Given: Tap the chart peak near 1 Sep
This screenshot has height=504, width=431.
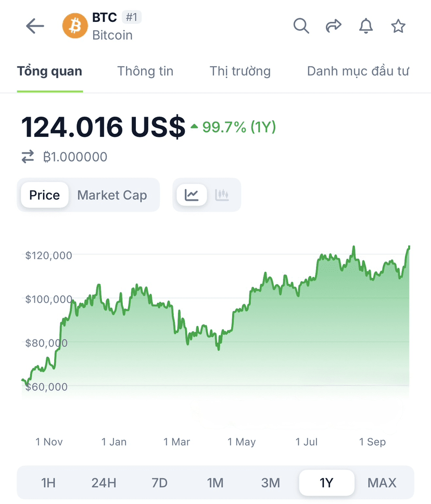Looking at the screenshot, I should (x=353, y=247).
